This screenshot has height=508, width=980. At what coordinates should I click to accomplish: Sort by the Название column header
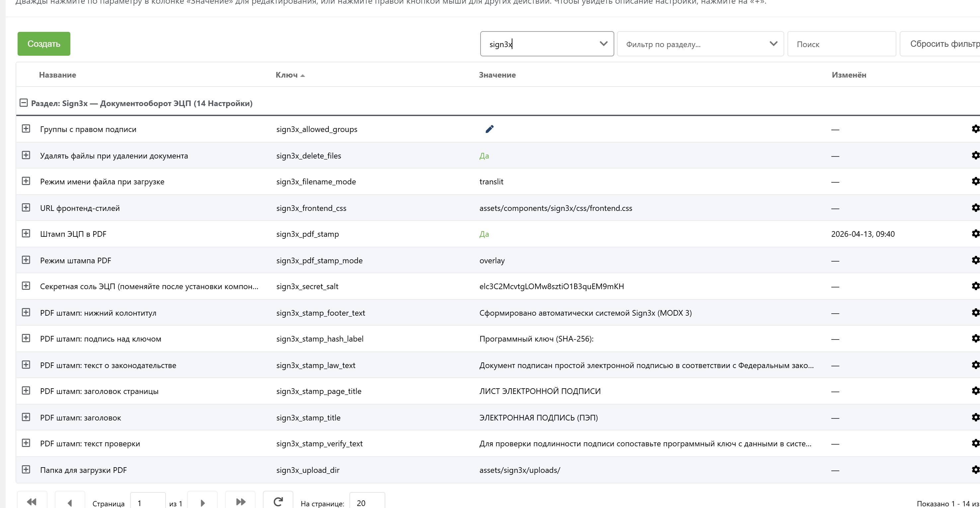click(57, 75)
